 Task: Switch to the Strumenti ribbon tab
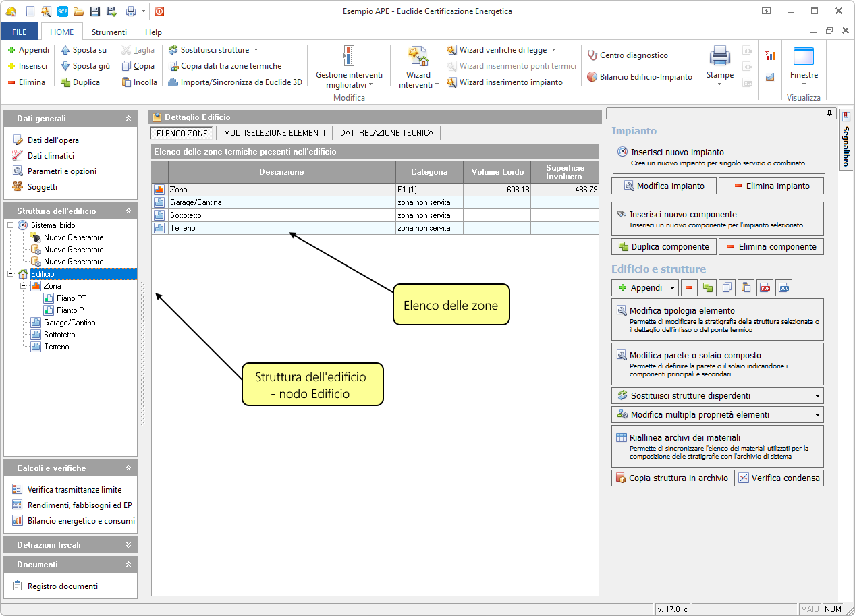point(109,32)
